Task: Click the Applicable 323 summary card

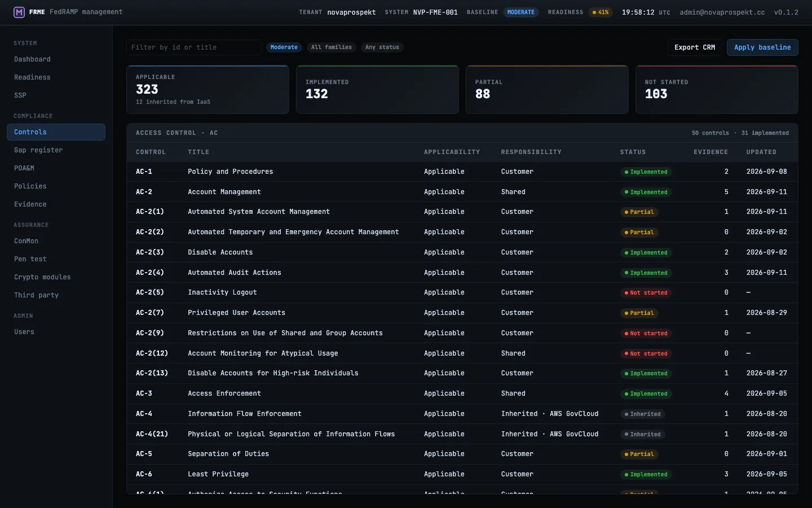Action: 208,90
